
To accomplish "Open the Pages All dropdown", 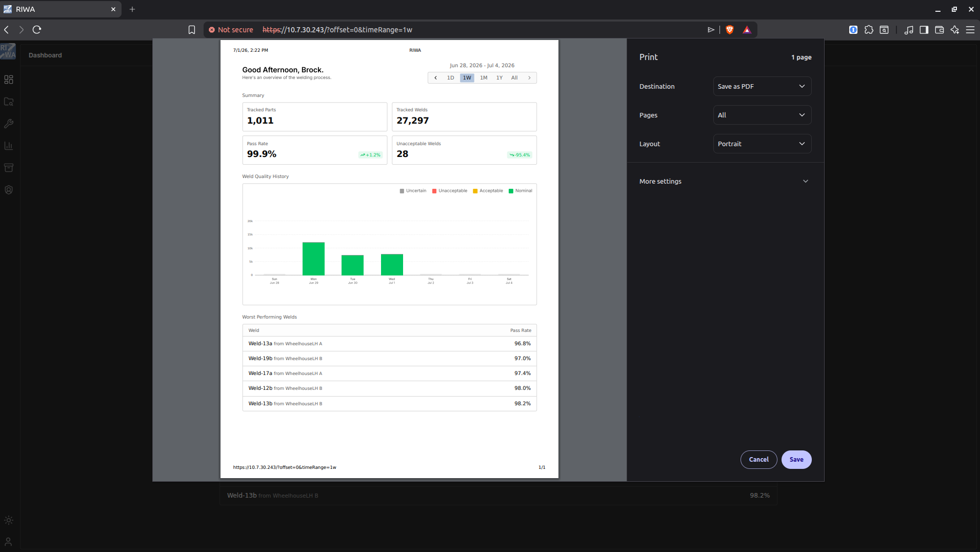I will point(762,115).
